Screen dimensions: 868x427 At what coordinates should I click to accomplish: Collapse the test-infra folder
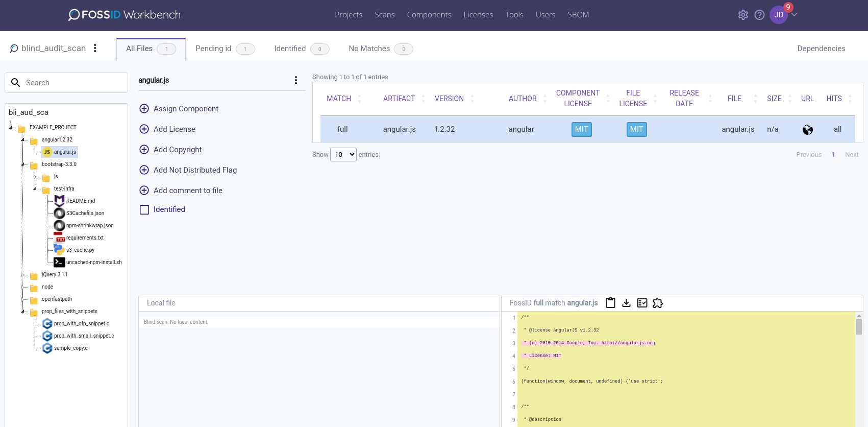tap(35, 188)
